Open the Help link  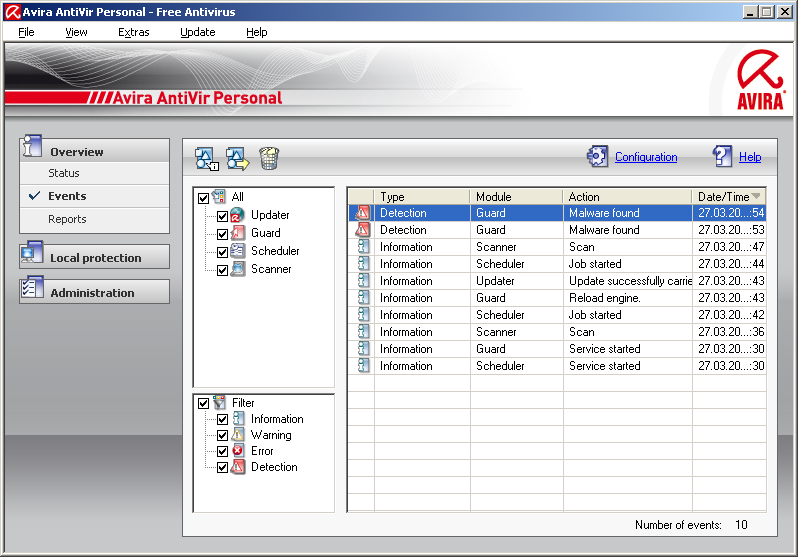pos(750,157)
